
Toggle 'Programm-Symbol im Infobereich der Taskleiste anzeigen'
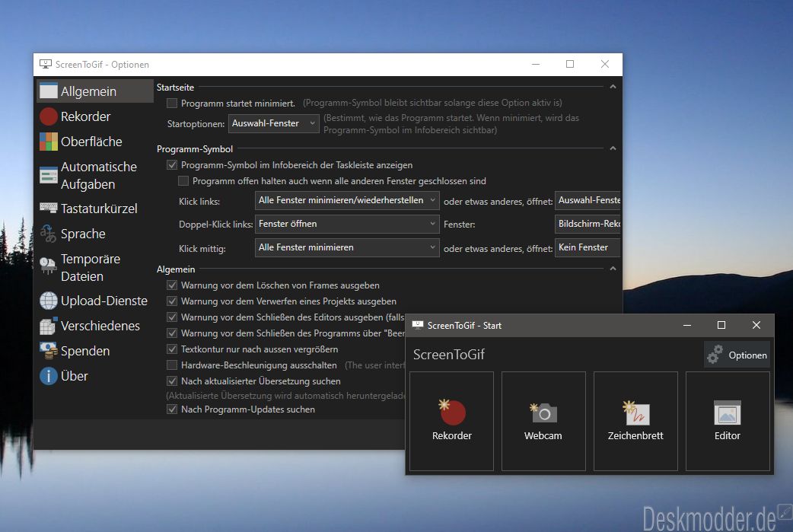click(172, 165)
